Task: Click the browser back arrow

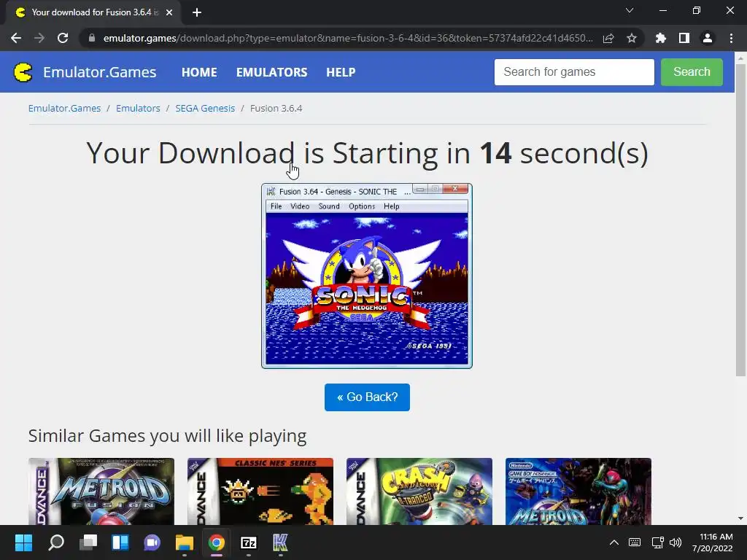Action: (16, 38)
